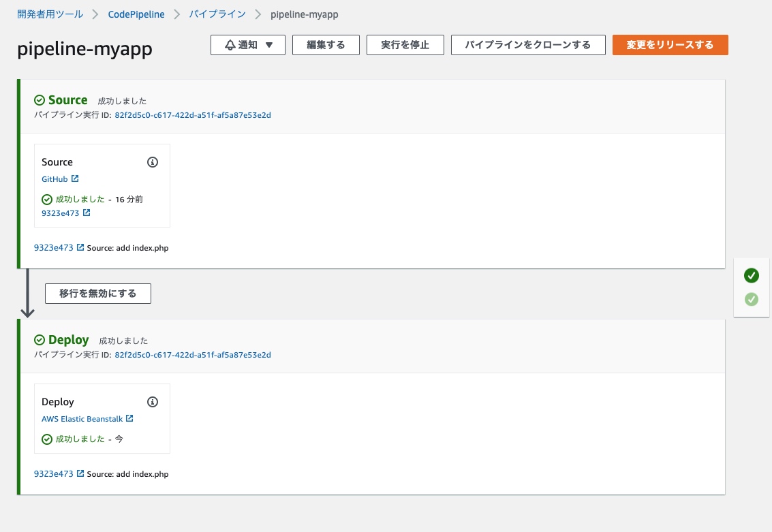Click the 編集する button

(326, 45)
